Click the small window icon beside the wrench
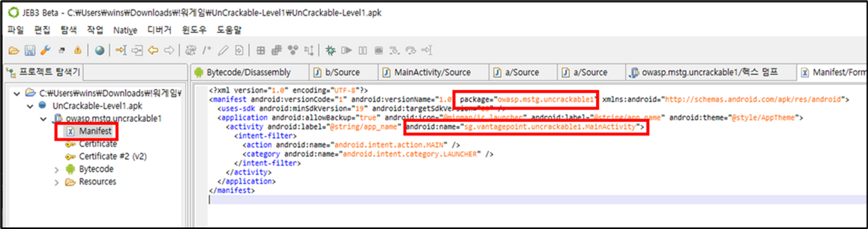The height and width of the screenshot is (229, 868). 62,50
